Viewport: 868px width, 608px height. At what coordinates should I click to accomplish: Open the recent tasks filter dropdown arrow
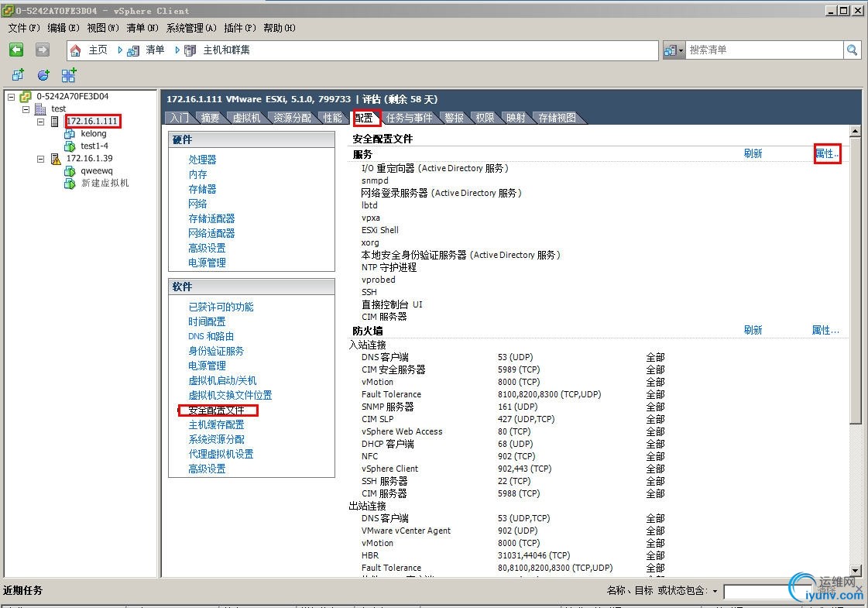pyautogui.click(x=715, y=592)
